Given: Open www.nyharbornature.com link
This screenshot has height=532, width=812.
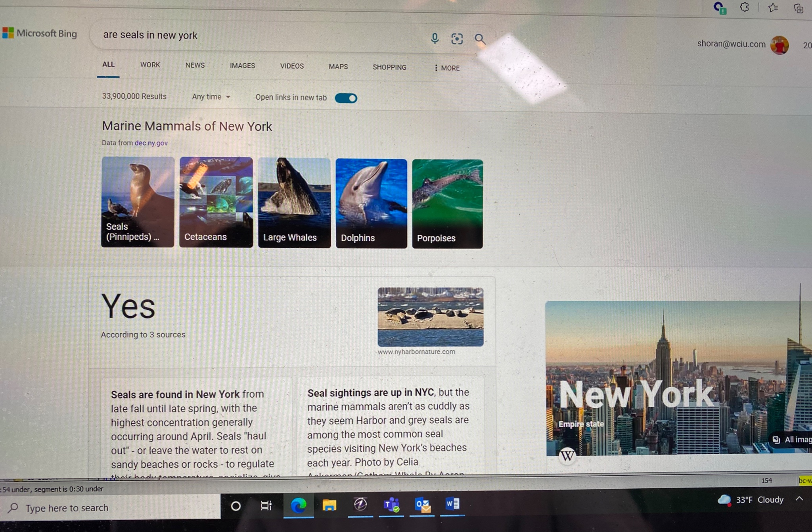Looking at the screenshot, I should pos(416,351).
